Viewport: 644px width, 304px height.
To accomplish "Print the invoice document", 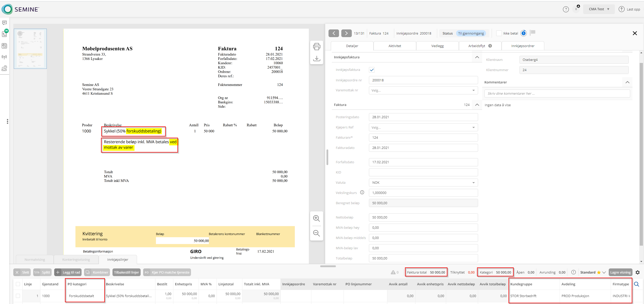I will [317, 47].
